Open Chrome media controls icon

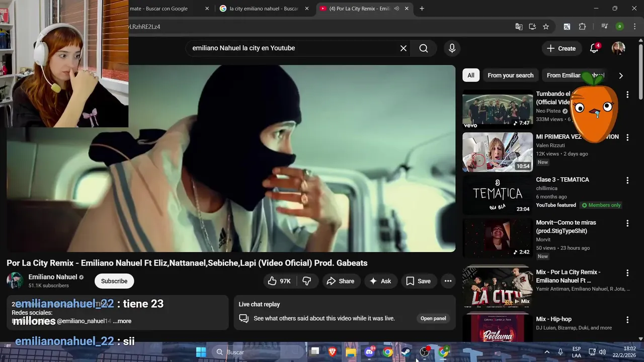point(605,27)
